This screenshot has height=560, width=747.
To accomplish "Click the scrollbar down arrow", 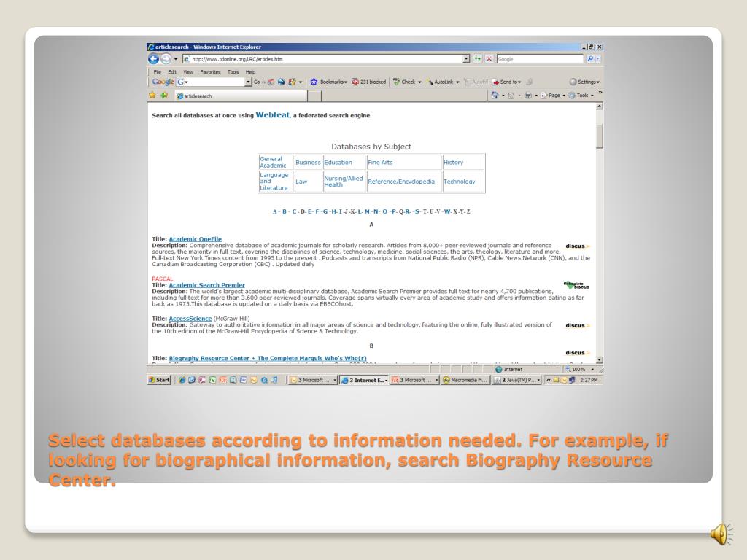I will point(600,360).
